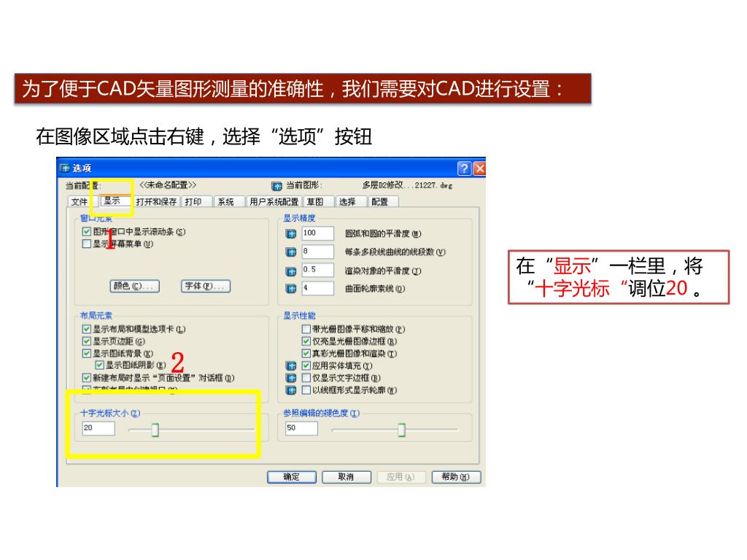This screenshot has width=747, height=560.
Task: Click the arc smoothness field showing 100
Action: [x=318, y=233]
